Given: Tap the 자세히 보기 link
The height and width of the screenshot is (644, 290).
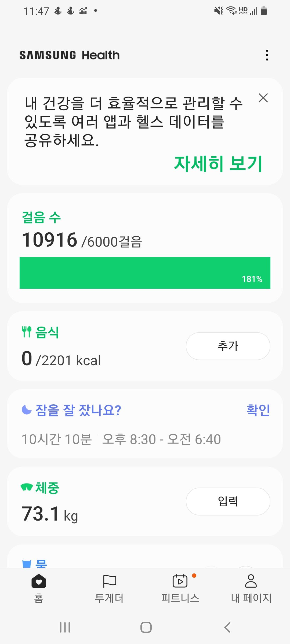Looking at the screenshot, I should click(218, 163).
